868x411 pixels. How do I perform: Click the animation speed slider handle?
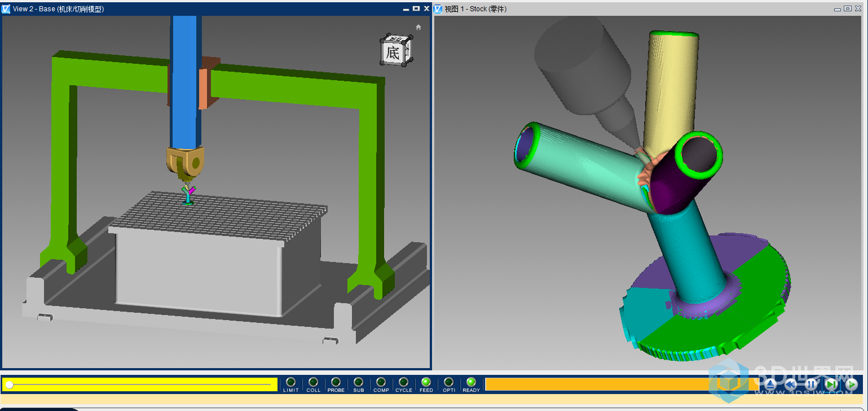(9, 384)
